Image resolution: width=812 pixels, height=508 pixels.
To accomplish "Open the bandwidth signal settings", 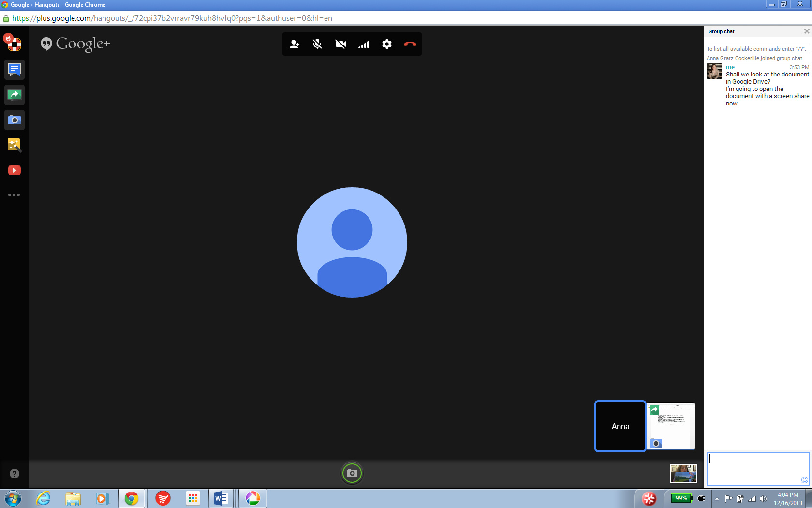I will coord(364,44).
